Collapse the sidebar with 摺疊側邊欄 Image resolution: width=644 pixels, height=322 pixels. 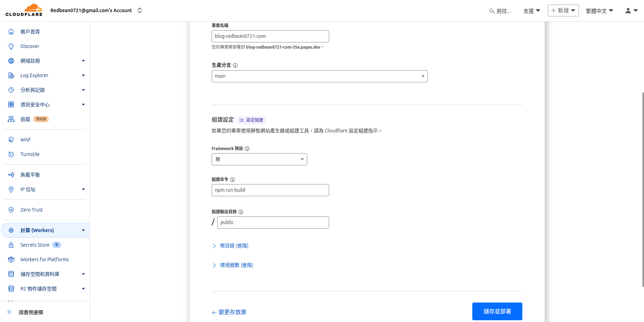[x=30, y=312]
